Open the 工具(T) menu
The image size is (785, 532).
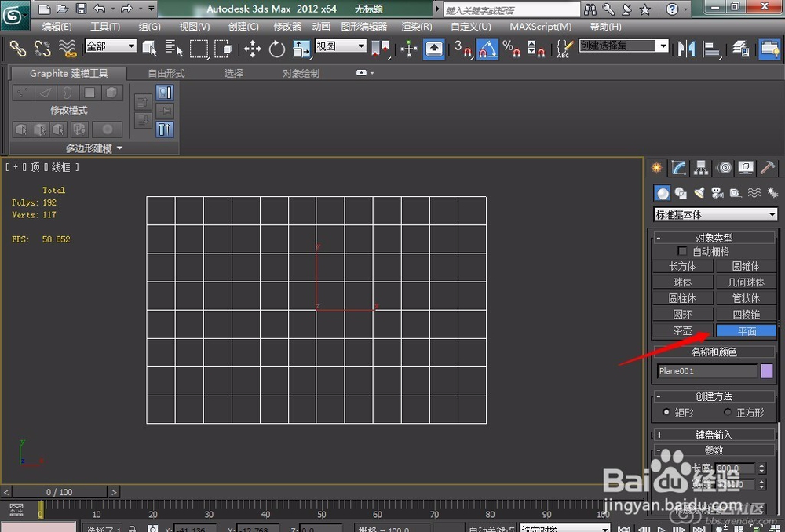(105, 27)
